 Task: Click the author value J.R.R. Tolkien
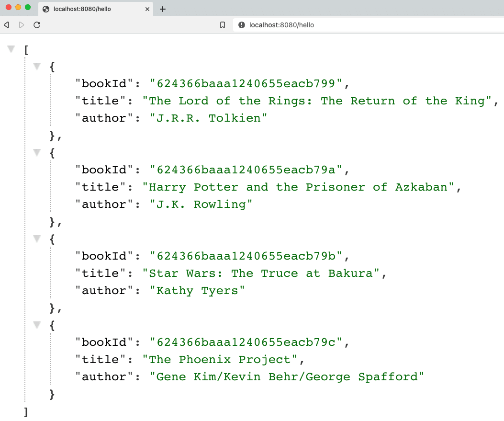click(x=209, y=118)
